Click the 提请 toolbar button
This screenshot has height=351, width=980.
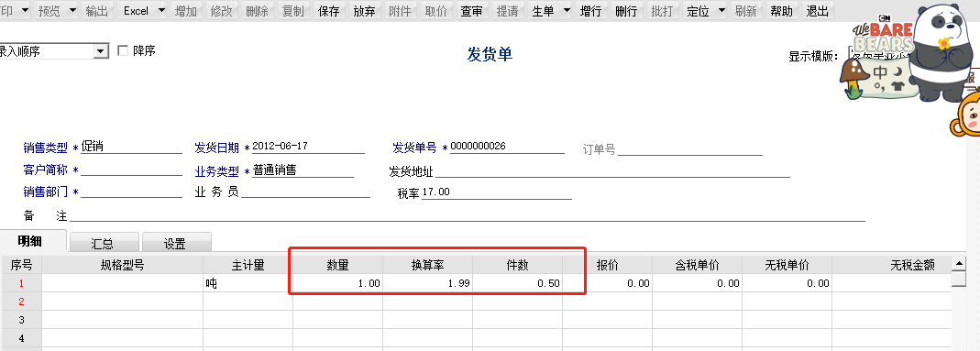tap(507, 11)
